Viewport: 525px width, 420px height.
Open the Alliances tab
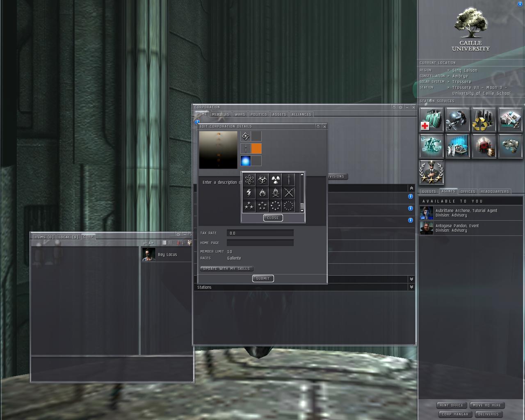pyautogui.click(x=301, y=114)
